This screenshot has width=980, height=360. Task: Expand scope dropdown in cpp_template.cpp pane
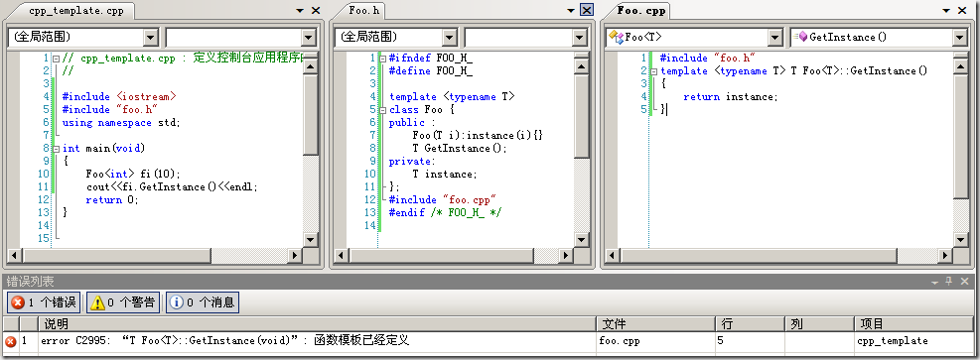click(x=151, y=38)
